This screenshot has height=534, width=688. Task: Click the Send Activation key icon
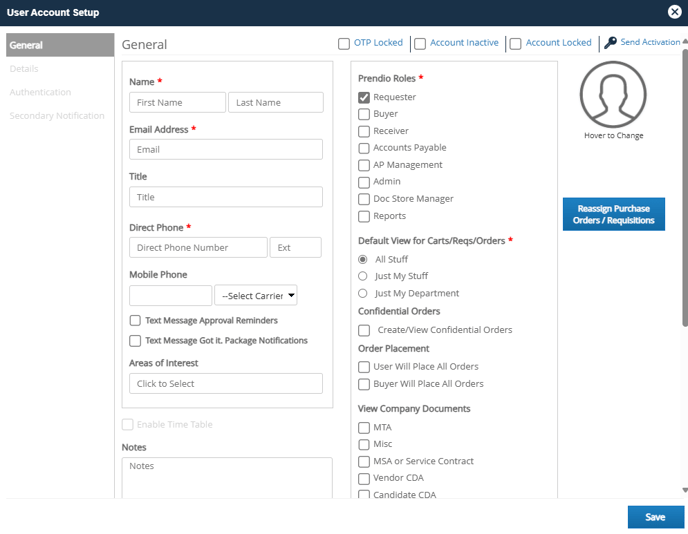610,43
